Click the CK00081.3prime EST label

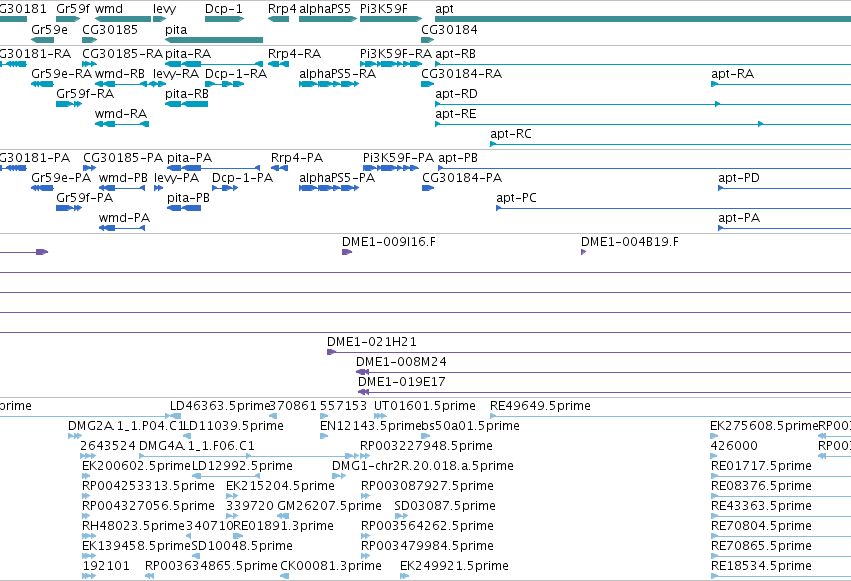(331, 566)
